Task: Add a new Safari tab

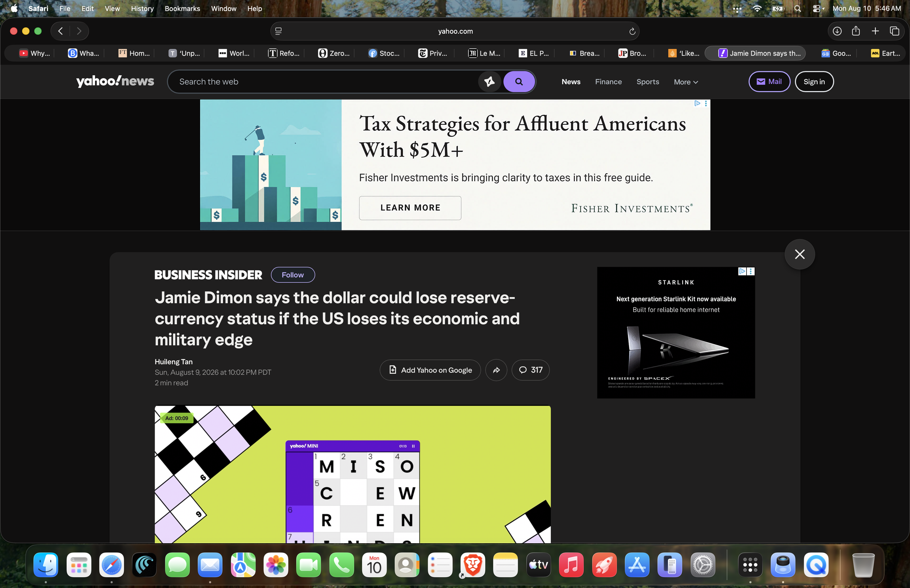Action: (875, 31)
